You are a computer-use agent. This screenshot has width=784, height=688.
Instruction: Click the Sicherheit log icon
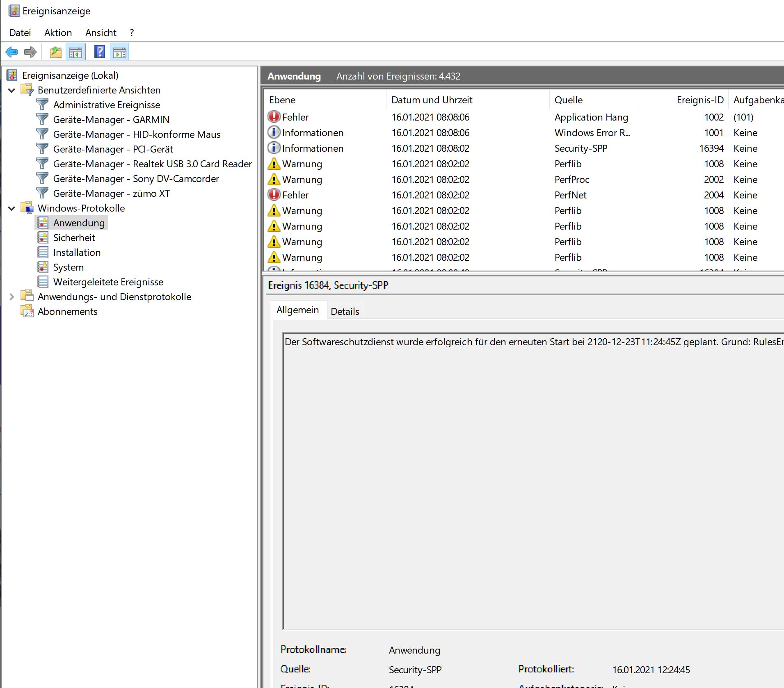coord(43,237)
